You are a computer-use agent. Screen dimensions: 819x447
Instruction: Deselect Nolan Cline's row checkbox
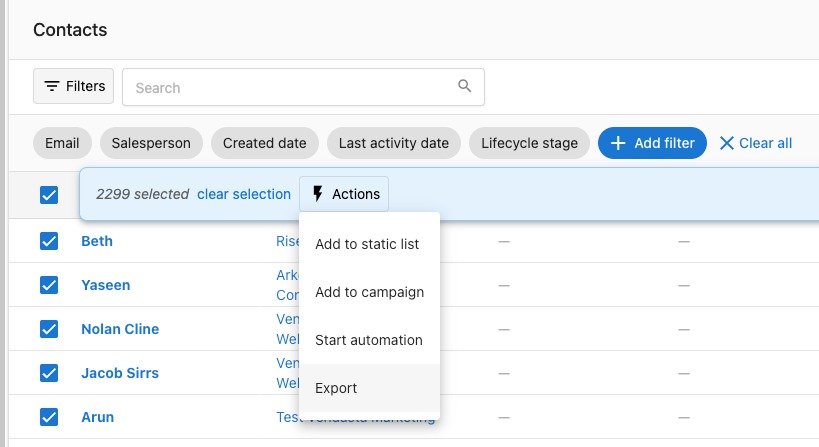tap(49, 329)
